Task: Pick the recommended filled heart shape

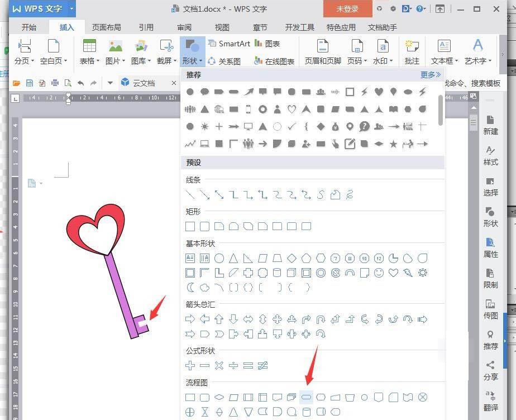Action: [x=379, y=92]
